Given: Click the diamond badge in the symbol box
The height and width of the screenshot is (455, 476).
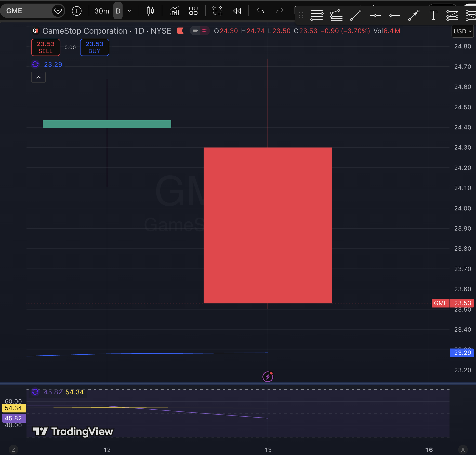Looking at the screenshot, I should (58, 11).
